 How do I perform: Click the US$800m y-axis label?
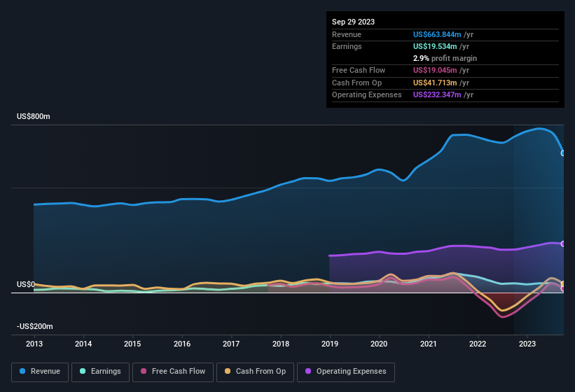34,116
